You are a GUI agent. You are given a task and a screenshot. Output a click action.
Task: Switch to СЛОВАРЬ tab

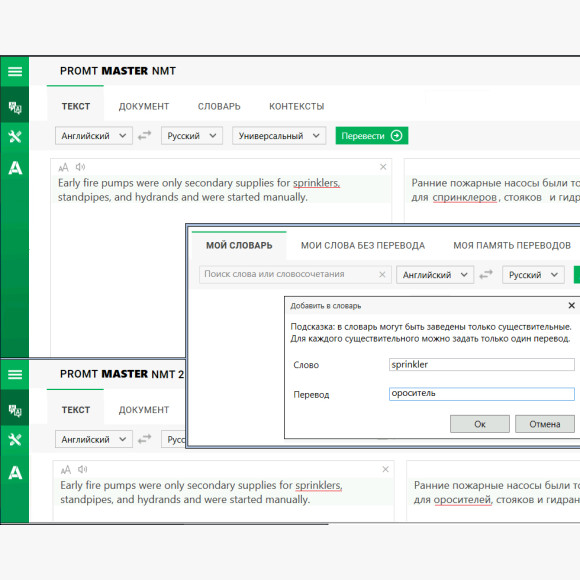(x=219, y=107)
